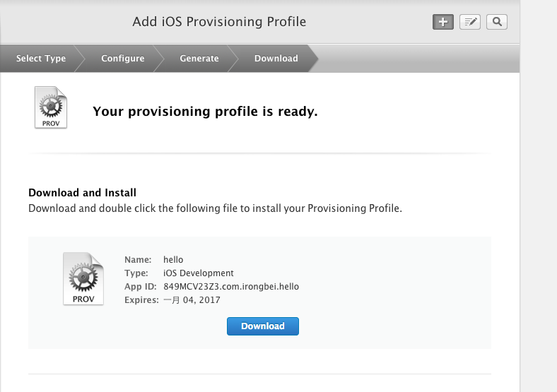The image size is (557, 392).
Task: Click the "Name:" label
Action: click(x=138, y=259)
